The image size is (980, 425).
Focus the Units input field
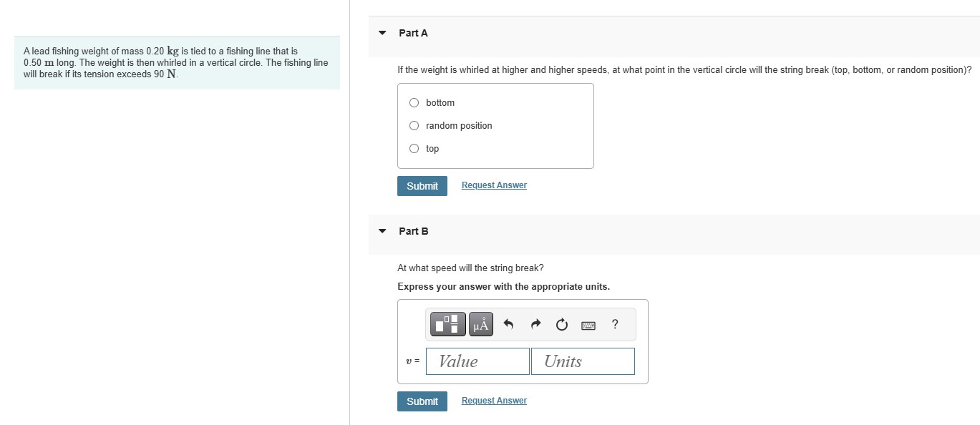coord(583,361)
